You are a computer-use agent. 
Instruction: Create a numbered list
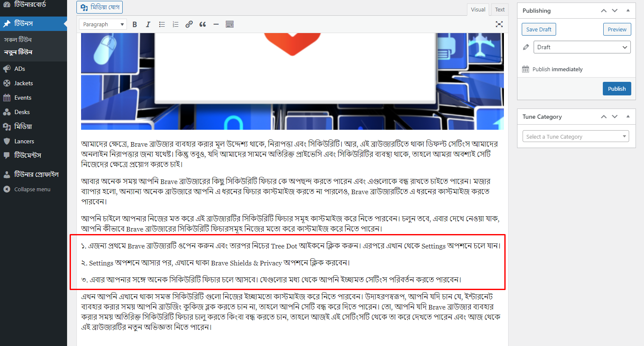pos(175,24)
